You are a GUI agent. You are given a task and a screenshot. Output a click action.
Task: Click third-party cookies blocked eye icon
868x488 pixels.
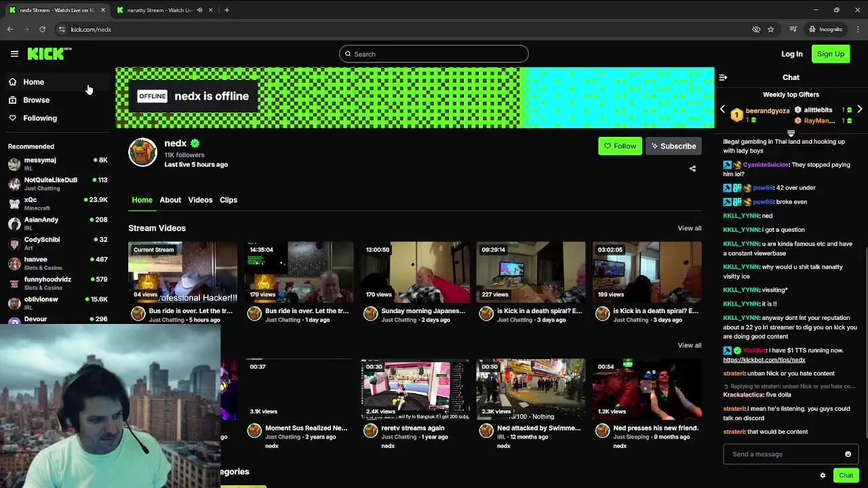coord(756,29)
